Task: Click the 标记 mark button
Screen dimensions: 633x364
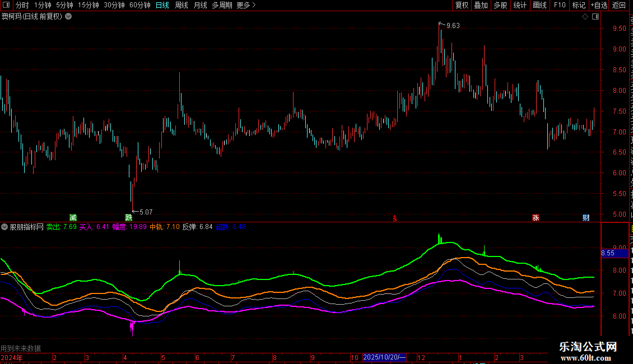Action: point(579,5)
